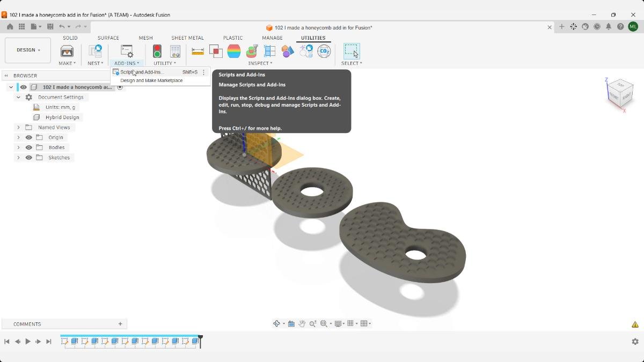Open the File menu dropdown
Screen dimensions: 644x362
coord(36,27)
